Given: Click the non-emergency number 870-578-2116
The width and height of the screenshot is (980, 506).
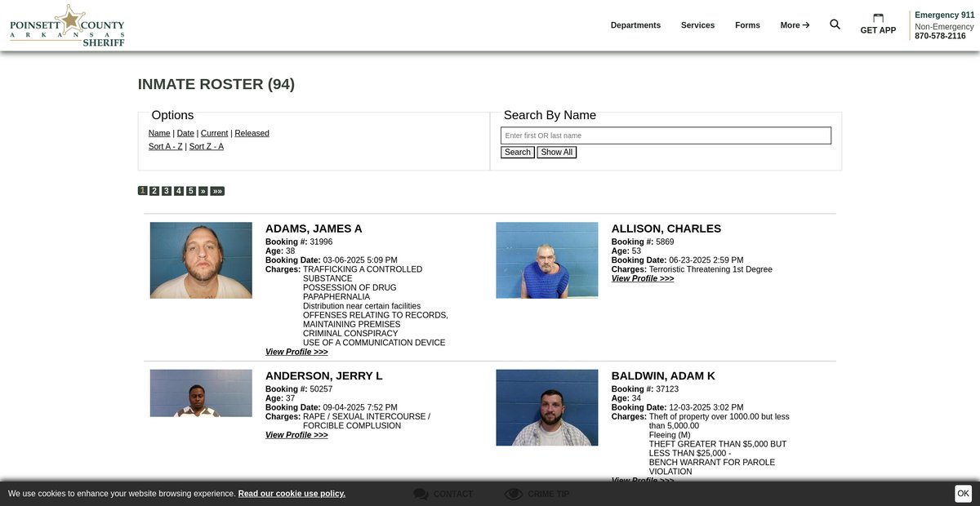Looking at the screenshot, I should (x=940, y=36).
